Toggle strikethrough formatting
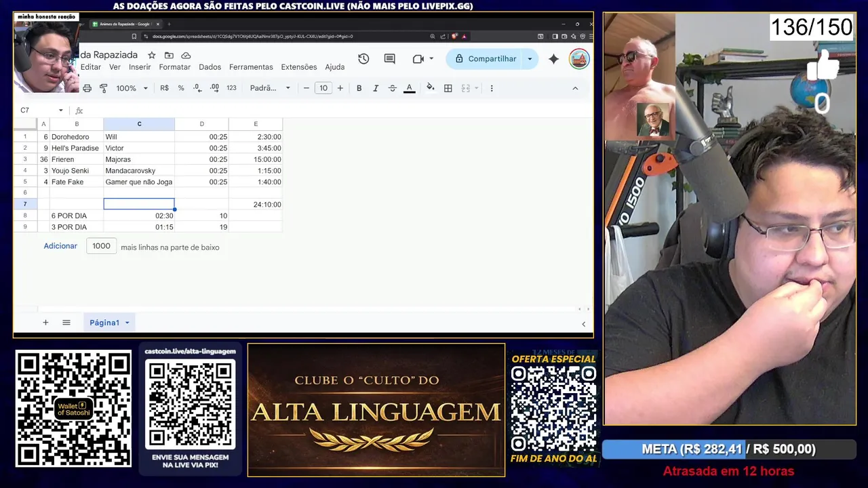Screen dimensions: 868x488 coord(392,88)
